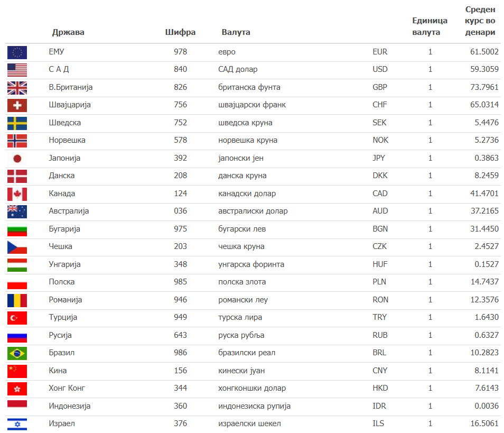Click the Држава column header
The image size is (504, 433).
pyautogui.click(x=68, y=32)
